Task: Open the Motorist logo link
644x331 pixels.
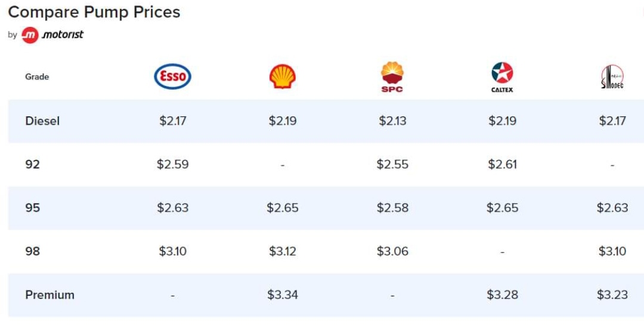Action: 52,35
